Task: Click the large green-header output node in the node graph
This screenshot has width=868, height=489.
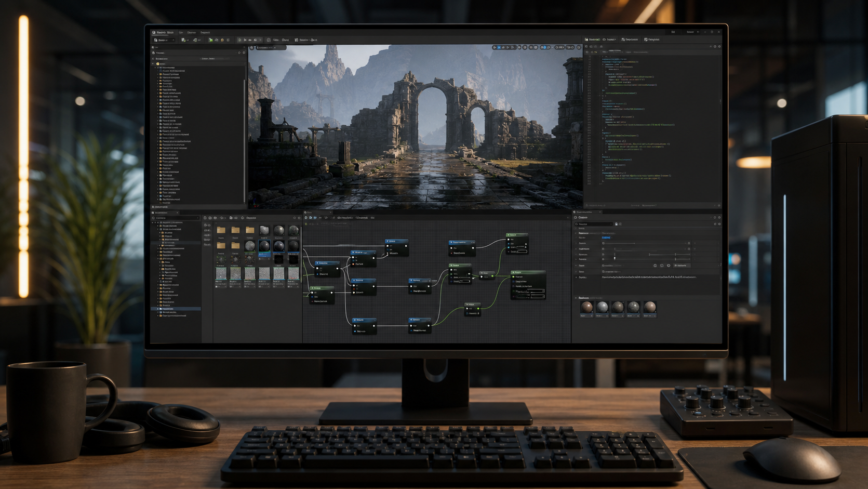Action: click(x=528, y=285)
